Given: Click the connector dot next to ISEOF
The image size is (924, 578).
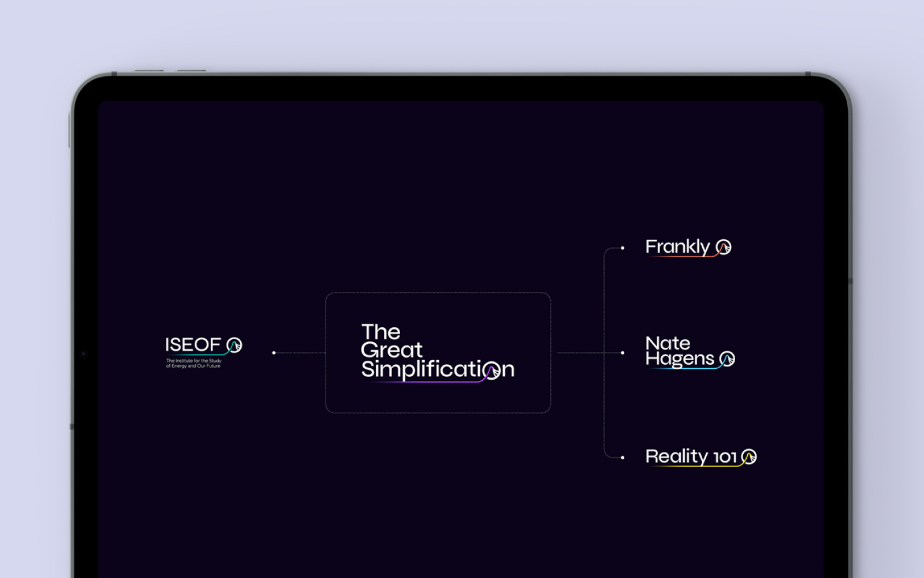Looking at the screenshot, I should pos(274,353).
